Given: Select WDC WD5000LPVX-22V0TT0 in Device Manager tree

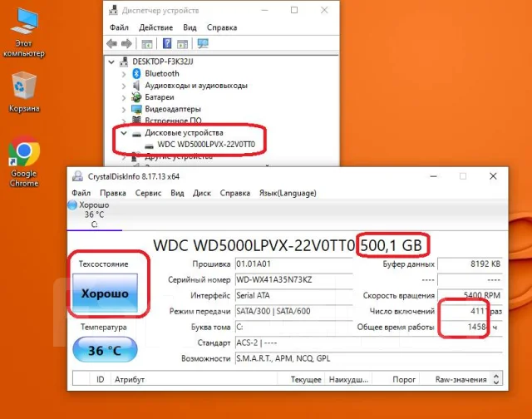Looking at the screenshot, I should [206, 145].
